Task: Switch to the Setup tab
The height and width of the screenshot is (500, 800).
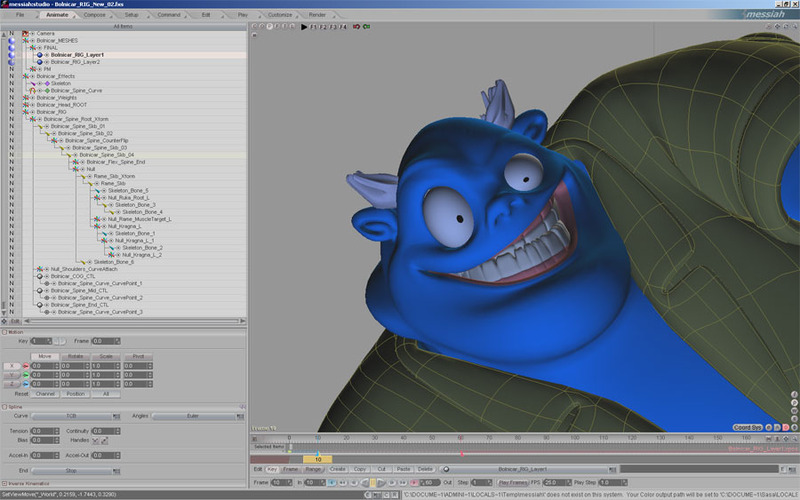Action: [x=132, y=15]
